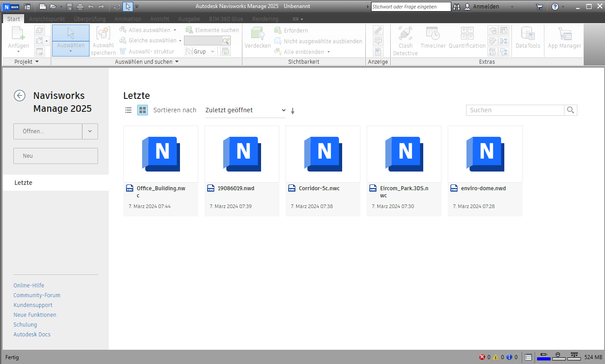Screen dimensions: 605x364
Task: Click the blue info count icon in the status bar
Action: coord(509,357)
